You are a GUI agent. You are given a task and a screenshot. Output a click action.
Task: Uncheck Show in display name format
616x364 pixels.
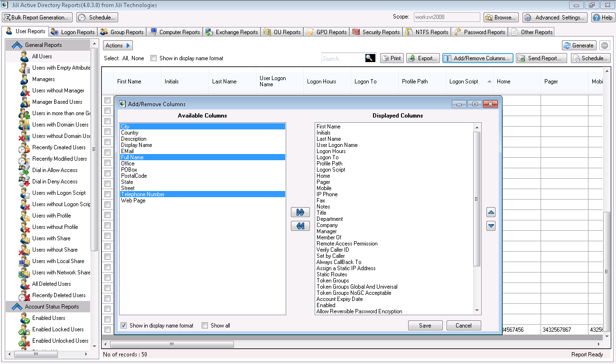pos(124,326)
